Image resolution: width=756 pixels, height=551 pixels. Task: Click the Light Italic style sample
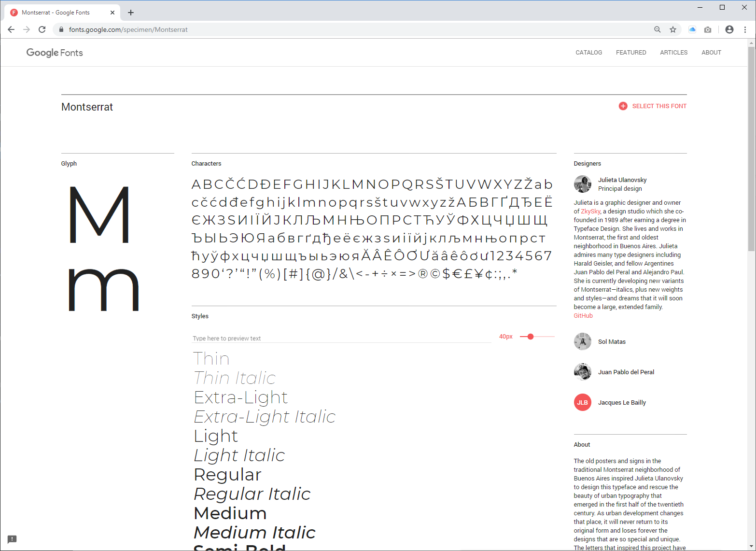click(x=239, y=455)
